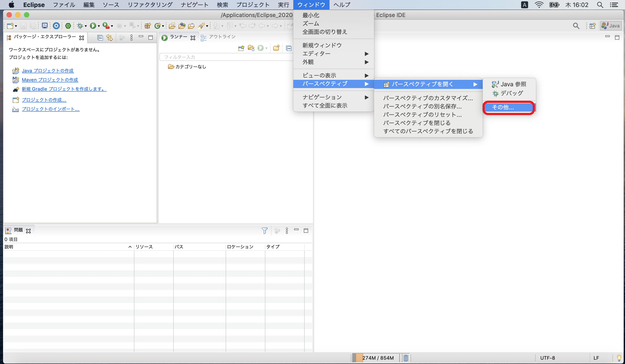Screen dimensions: 625x364
Task: Open the New Java Class dropdown arrow
Action: click(x=163, y=26)
